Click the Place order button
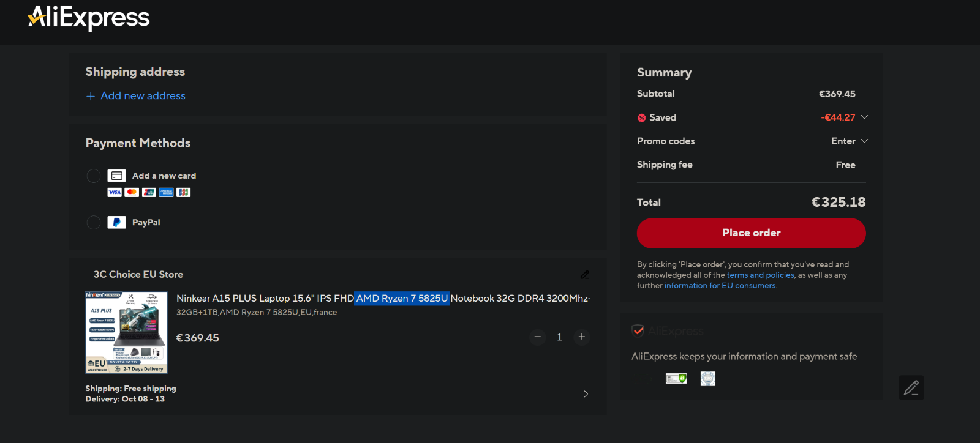 (752, 233)
